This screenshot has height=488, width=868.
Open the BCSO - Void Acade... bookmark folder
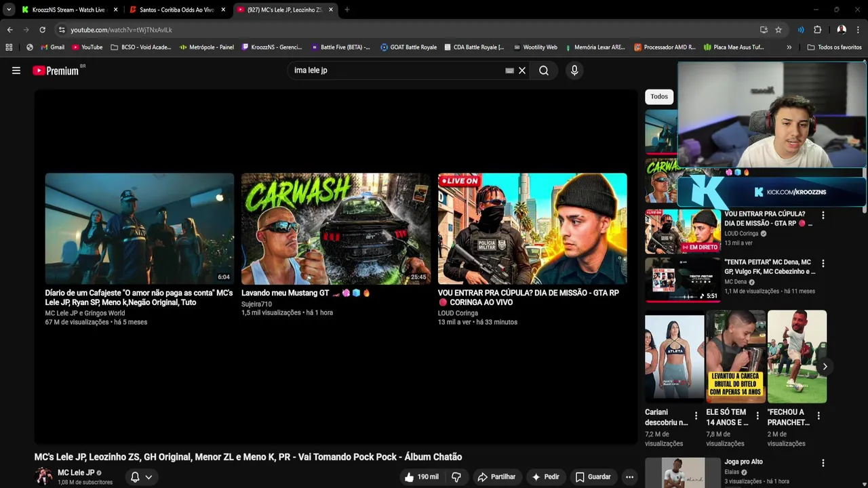141,47
